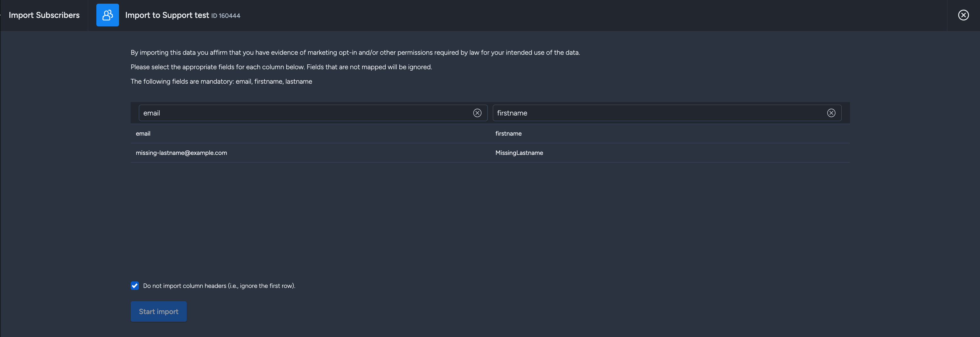980x337 pixels.
Task: Select the Import Subscribers header tab
Action: [x=44, y=15]
